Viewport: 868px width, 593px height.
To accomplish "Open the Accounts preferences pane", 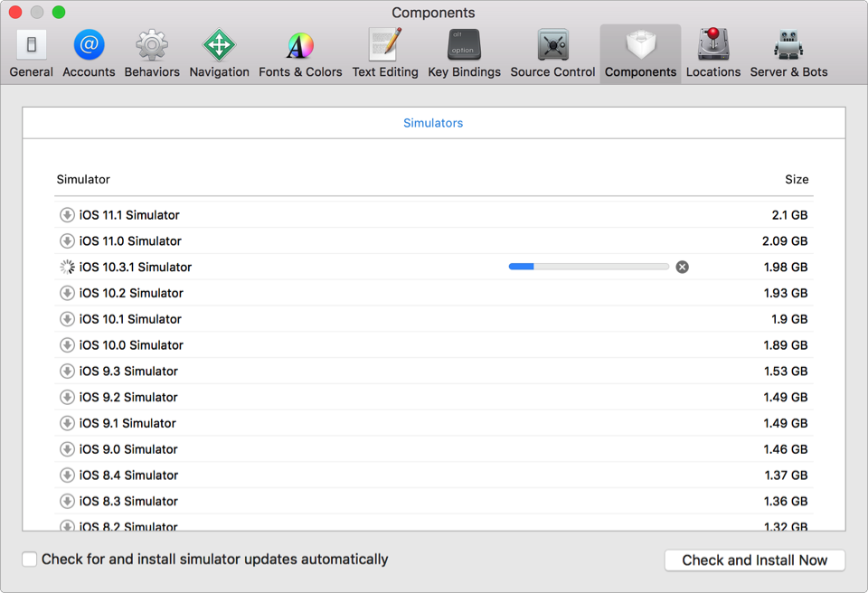I will pyautogui.click(x=89, y=53).
